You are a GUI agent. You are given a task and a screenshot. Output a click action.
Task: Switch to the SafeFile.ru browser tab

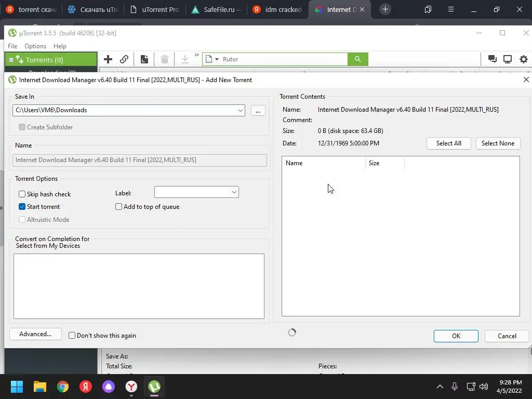pos(217,9)
